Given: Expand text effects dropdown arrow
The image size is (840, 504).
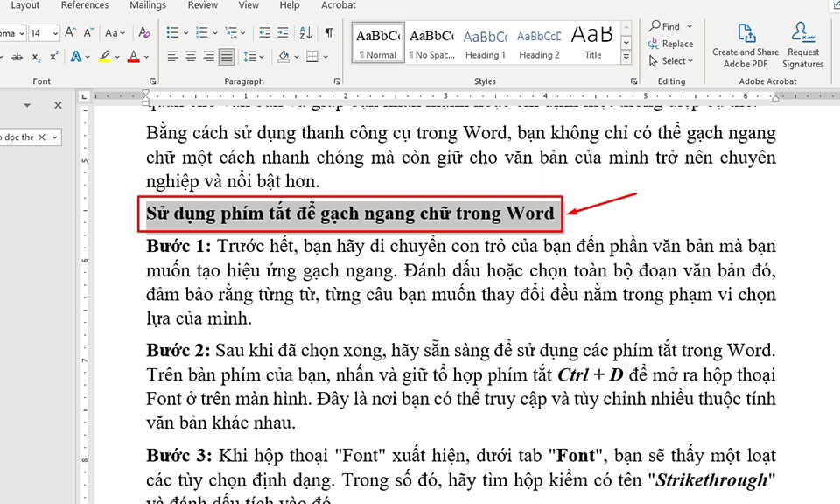Looking at the screenshot, I should pyautogui.click(x=87, y=57).
